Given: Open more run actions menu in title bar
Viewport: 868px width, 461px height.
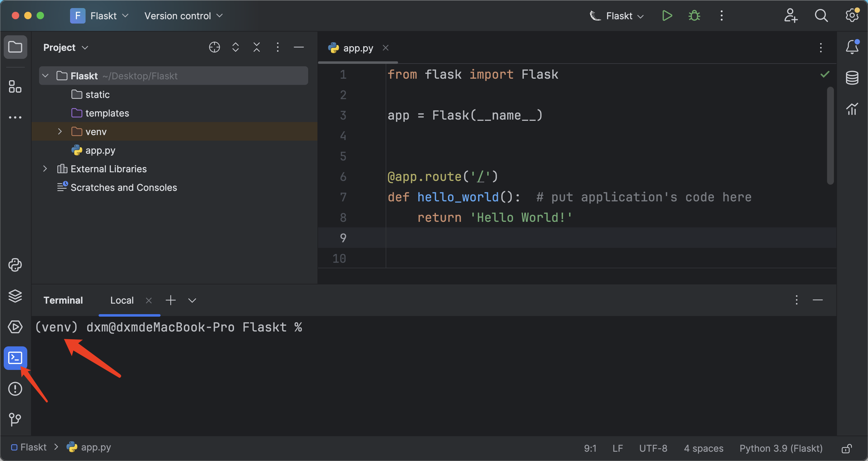Looking at the screenshot, I should click(721, 16).
